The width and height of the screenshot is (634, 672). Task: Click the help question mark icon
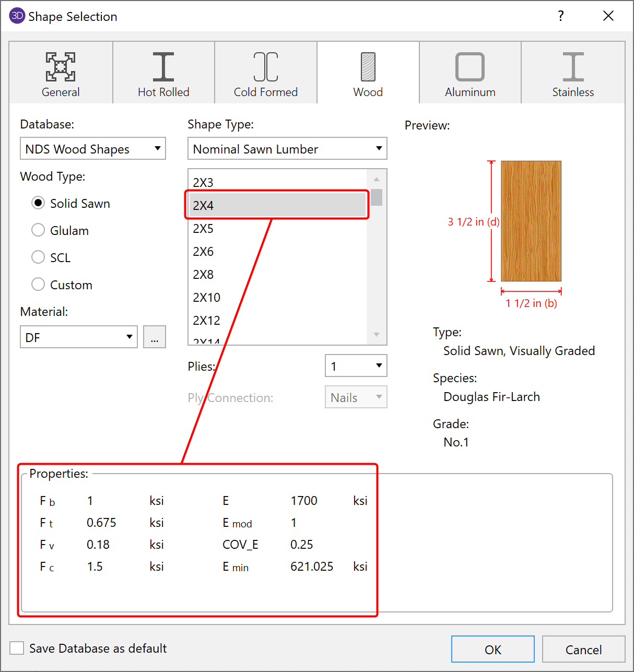tap(561, 16)
